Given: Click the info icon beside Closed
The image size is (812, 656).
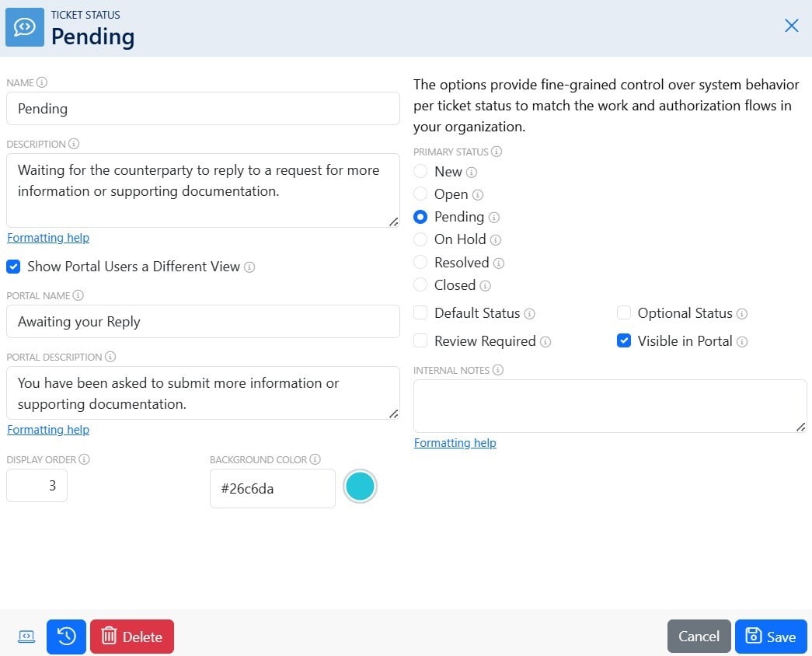Looking at the screenshot, I should pyautogui.click(x=485, y=285).
